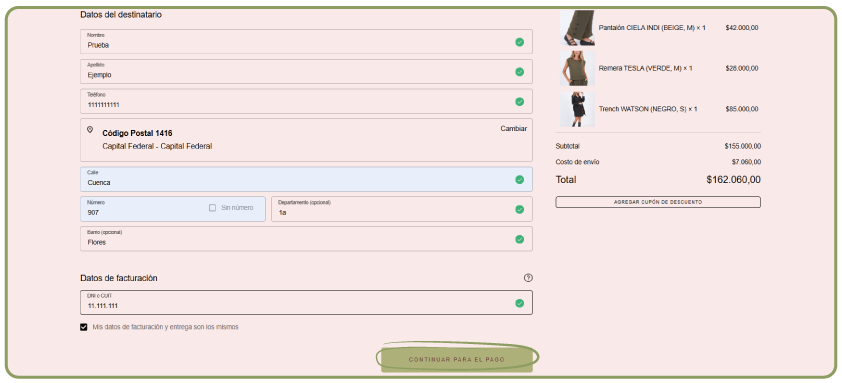Tick the Sin número checkbox

[213, 208]
